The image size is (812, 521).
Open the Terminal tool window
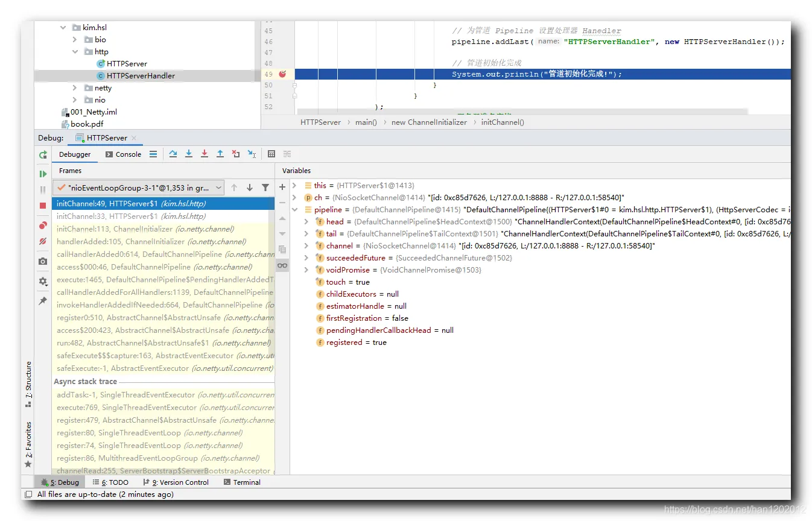(242, 482)
